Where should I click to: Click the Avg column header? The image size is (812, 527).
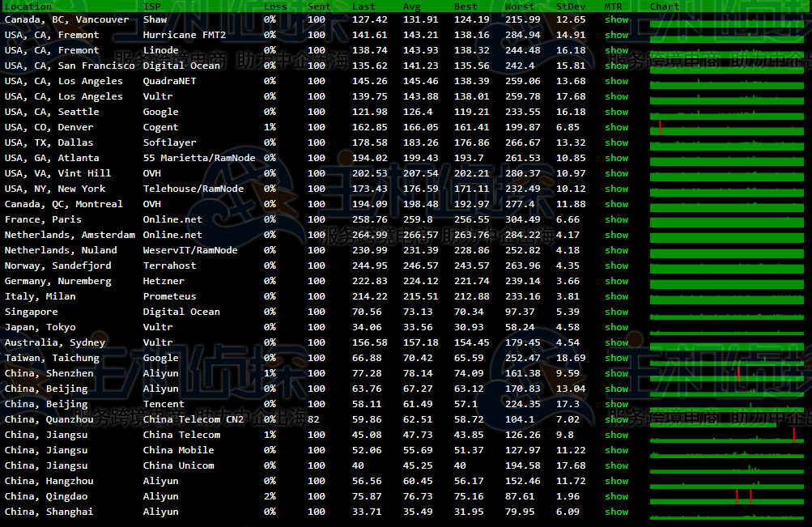[412, 6]
